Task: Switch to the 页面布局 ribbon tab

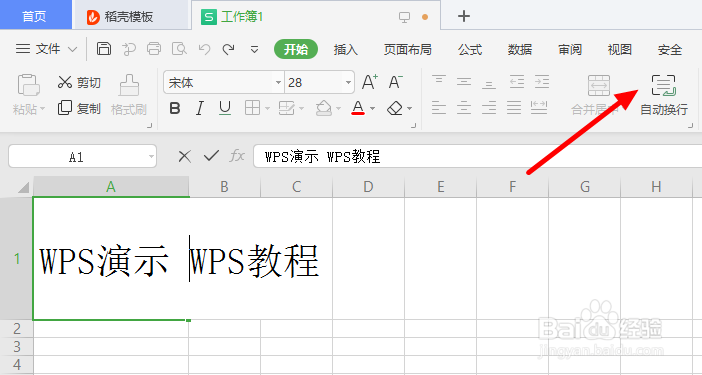Action: (407, 50)
